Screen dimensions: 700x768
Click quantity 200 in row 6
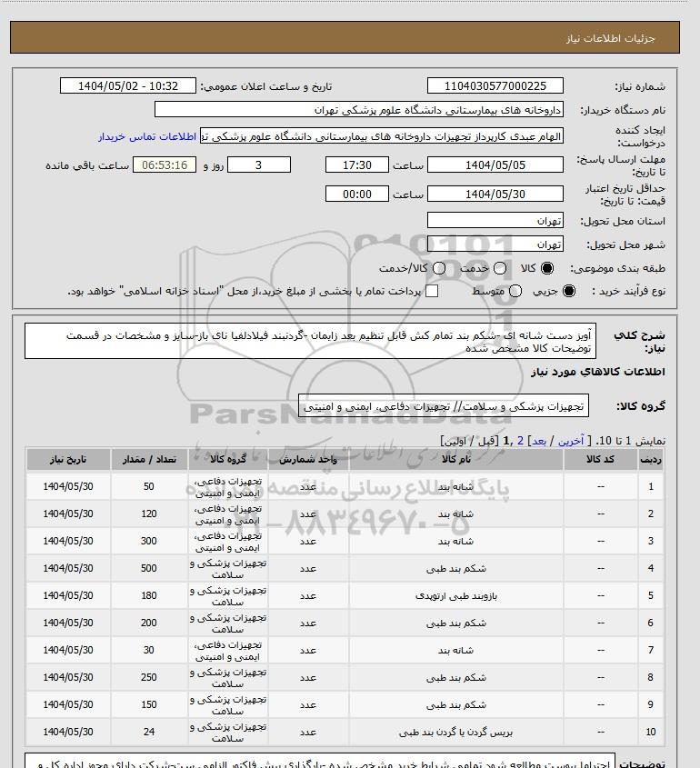pos(149,623)
